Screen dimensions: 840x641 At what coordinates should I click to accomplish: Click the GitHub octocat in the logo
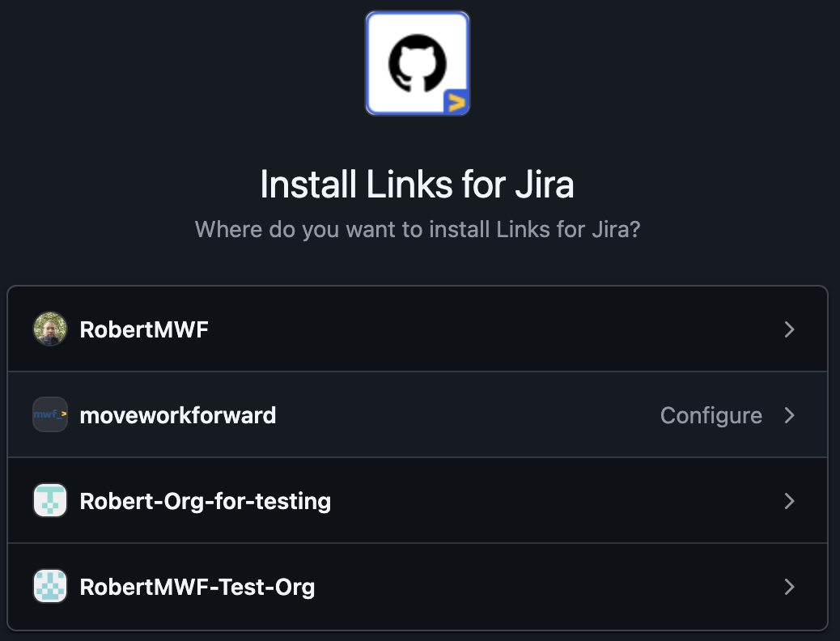pos(418,63)
